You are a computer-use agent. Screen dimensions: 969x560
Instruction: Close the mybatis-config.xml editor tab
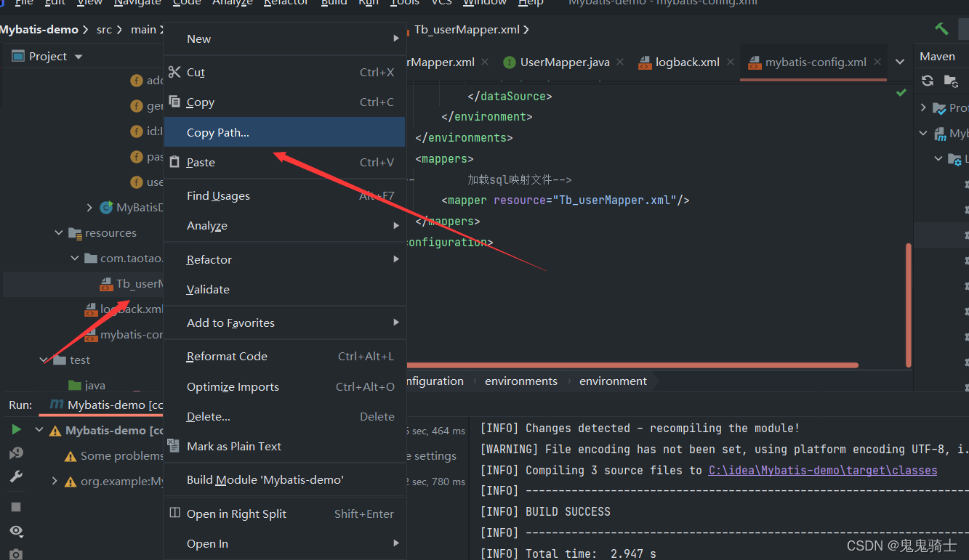pyautogui.click(x=877, y=62)
